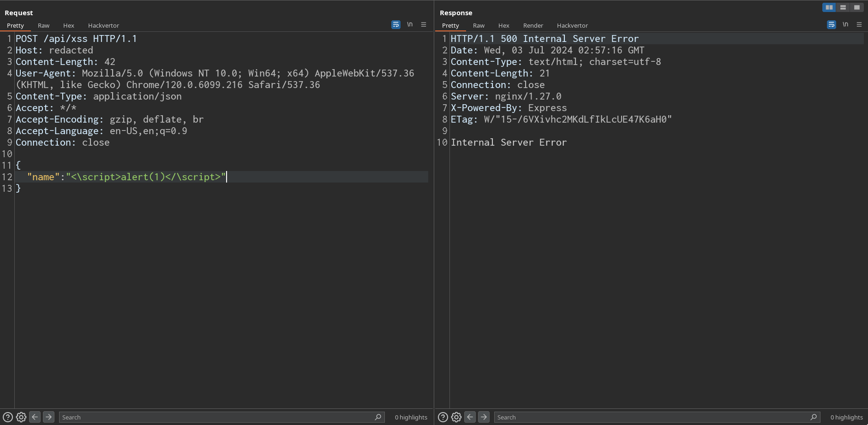Screen dimensions: 868x425
Task: Select top-bottom split layout button
Action: pyautogui.click(x=843, y=7)
